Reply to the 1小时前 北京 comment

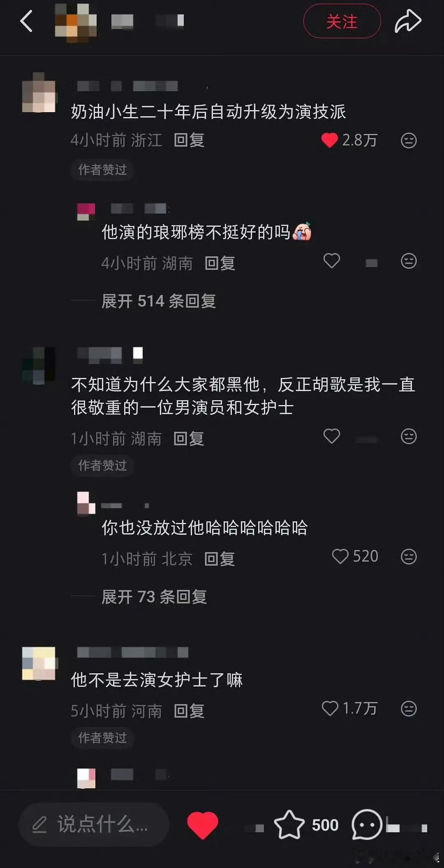(220, 559)
